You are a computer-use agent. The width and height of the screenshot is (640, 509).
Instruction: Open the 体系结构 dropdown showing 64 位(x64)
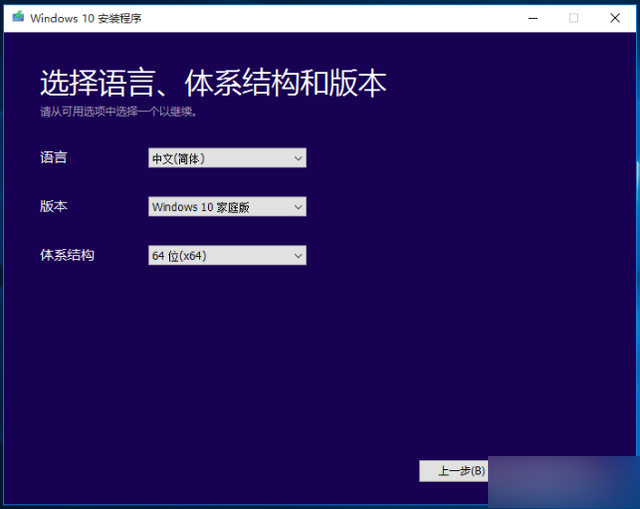[x=227, y=256]
